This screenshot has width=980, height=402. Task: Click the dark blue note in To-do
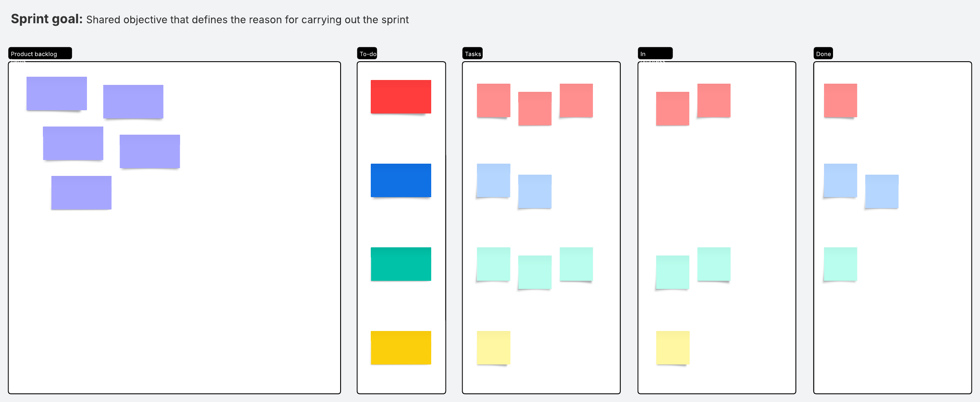pos(401,180)
